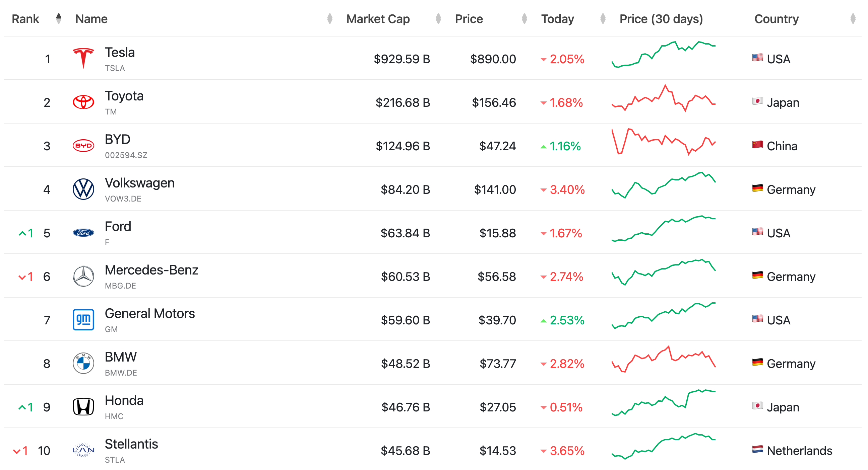
Task: Sort by Country column sort arrows
Action: pyautogui.click(x=853, y=18)
